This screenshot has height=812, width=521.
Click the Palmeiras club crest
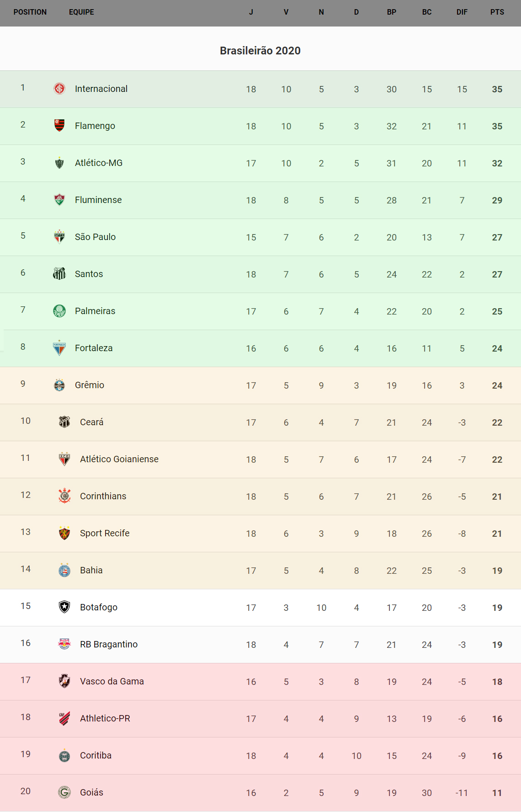(59, 311)
